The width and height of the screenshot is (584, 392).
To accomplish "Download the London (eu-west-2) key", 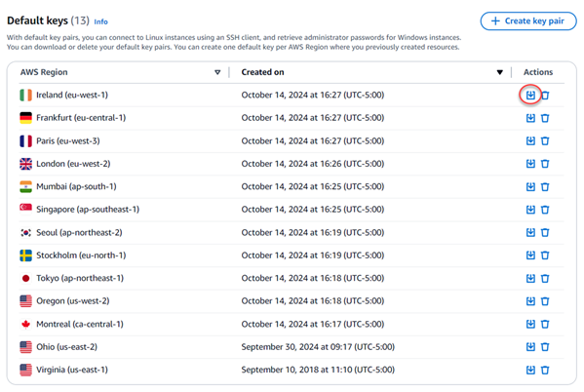I will coord(530,164).
